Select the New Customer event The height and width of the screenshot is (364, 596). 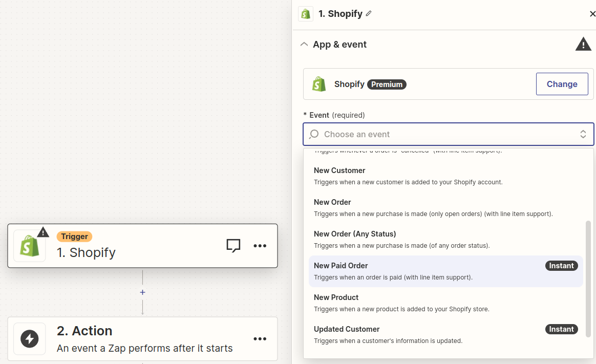coord(445,176)
